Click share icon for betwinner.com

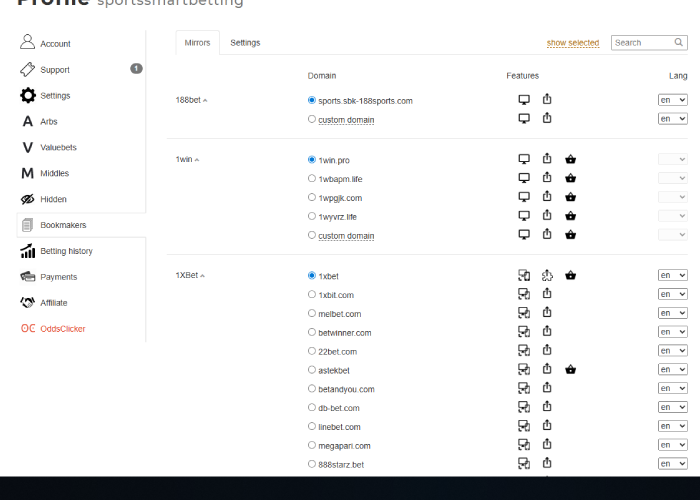[x=547, y=331]
